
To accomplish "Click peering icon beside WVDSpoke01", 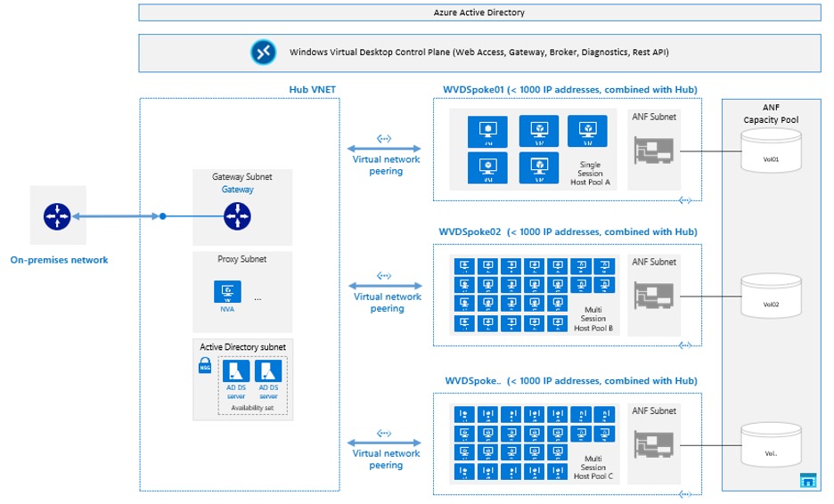I will (x=385, y=138).
